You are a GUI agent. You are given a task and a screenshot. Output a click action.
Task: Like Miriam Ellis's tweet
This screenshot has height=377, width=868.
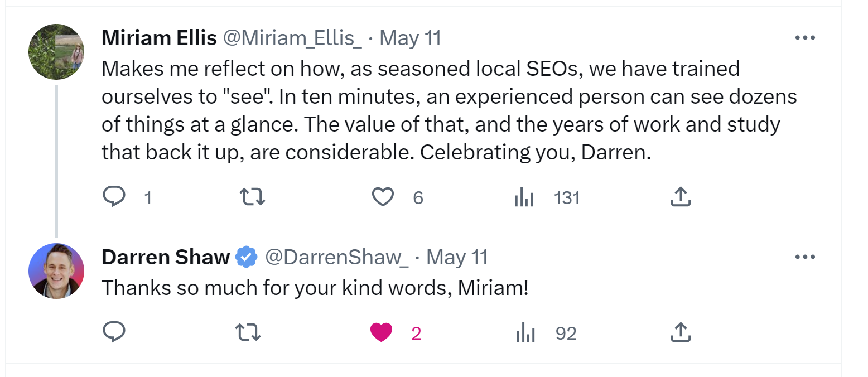click(x=383, y=197)
